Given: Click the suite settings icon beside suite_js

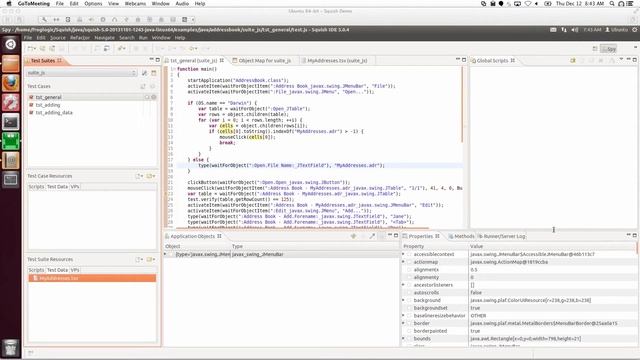Looking at the screenshot, I should (x=144, y=73).
